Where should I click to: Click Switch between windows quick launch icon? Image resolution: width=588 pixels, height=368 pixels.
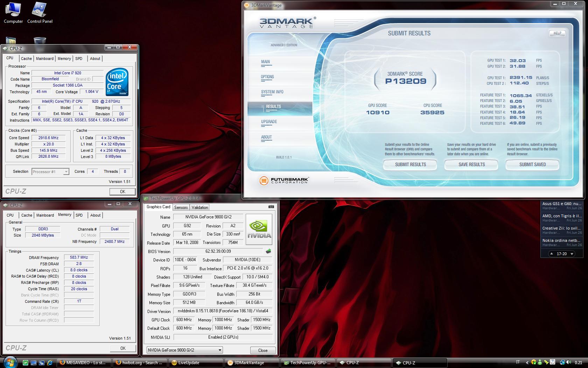[x=42, y=363]
